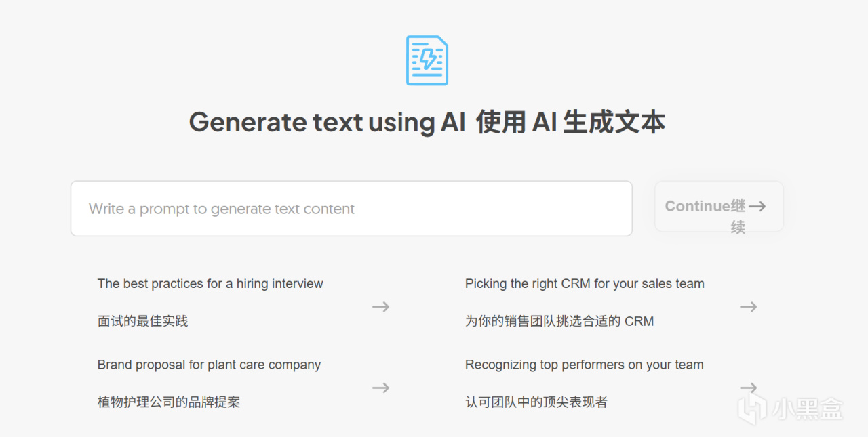
Task: Click the Continue button label
Action: click(706, 206)
